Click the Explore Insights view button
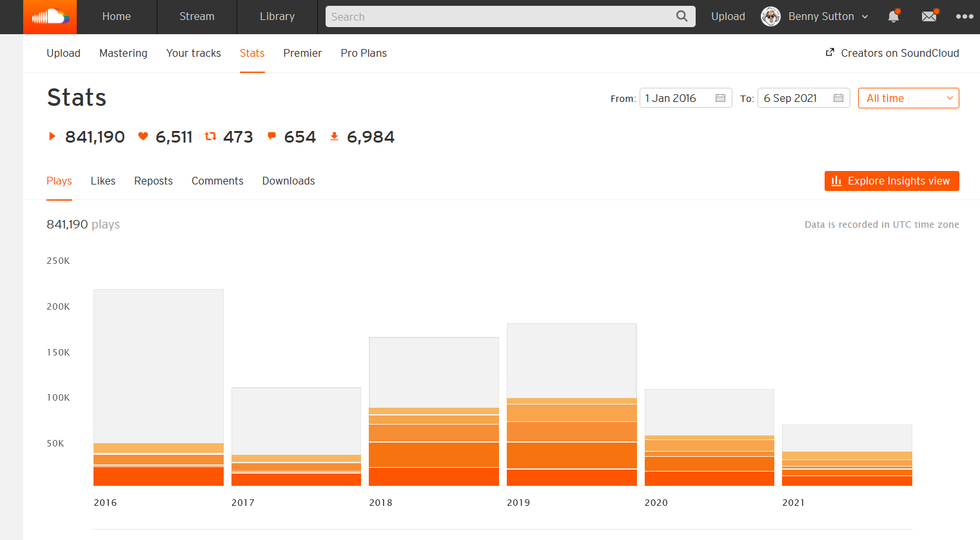The height and width of the screenshot is (540, 980). [892, 181]
